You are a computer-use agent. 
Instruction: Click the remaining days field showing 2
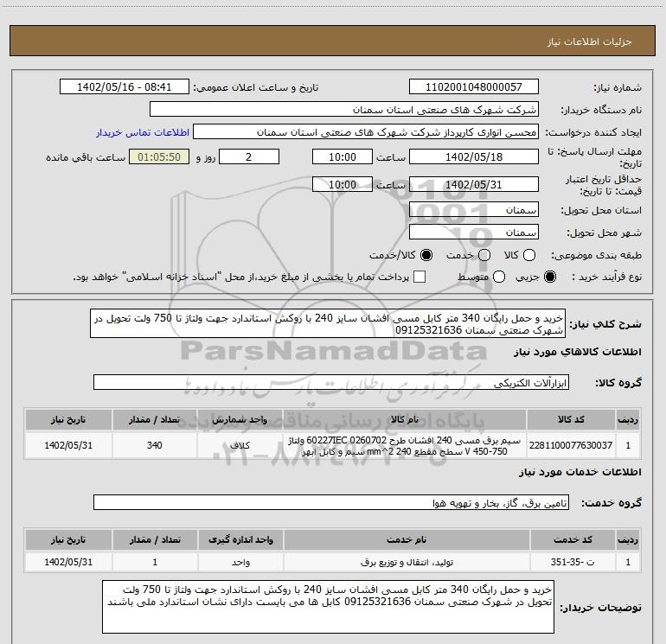tap(249, 156)
